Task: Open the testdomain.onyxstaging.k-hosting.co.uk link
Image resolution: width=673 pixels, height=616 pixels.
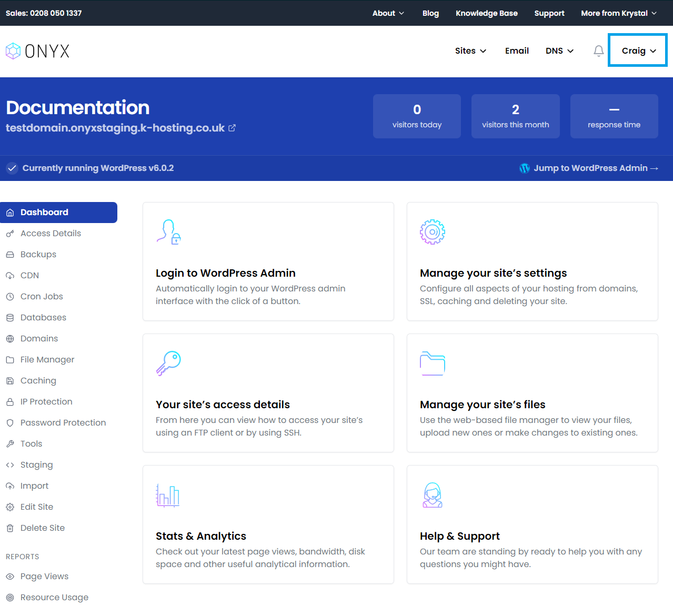Action: [x=115, y=128]
